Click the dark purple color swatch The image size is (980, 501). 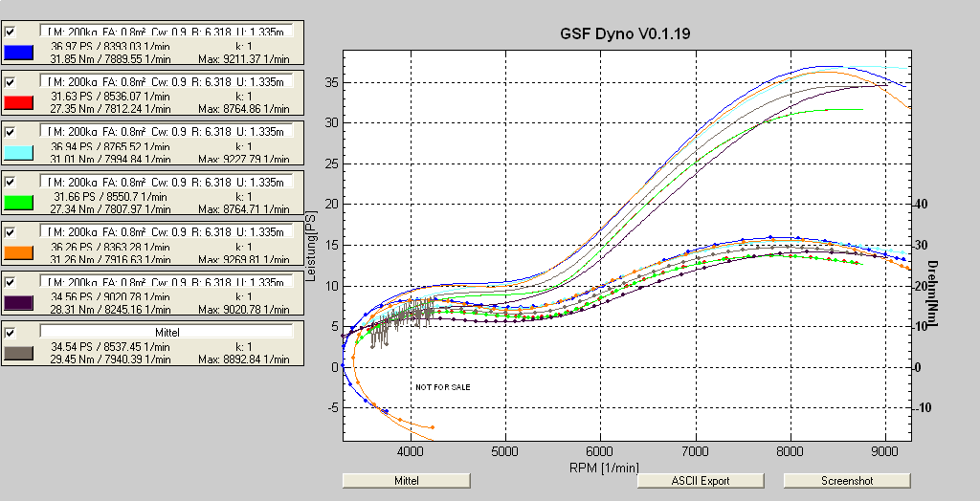click(19, 303)
